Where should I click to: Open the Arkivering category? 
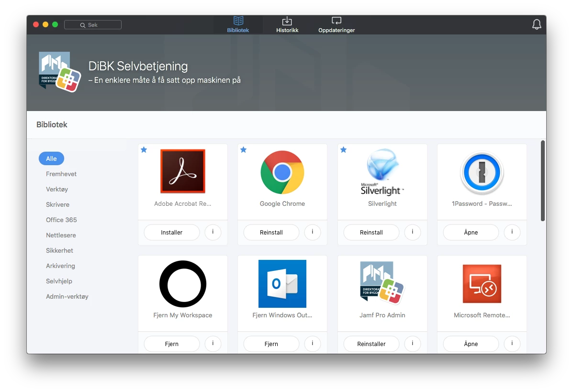point(61,266)
